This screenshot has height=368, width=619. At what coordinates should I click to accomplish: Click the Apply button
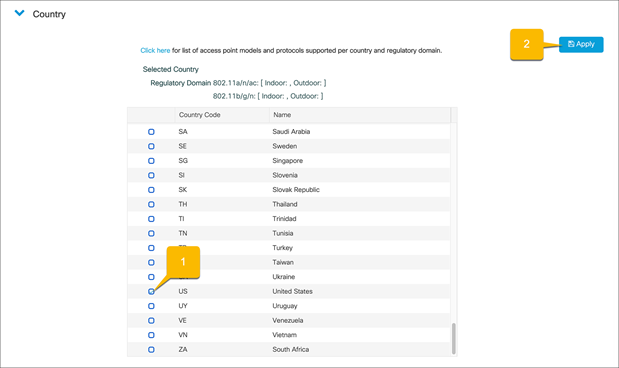[x=581, y=44]
